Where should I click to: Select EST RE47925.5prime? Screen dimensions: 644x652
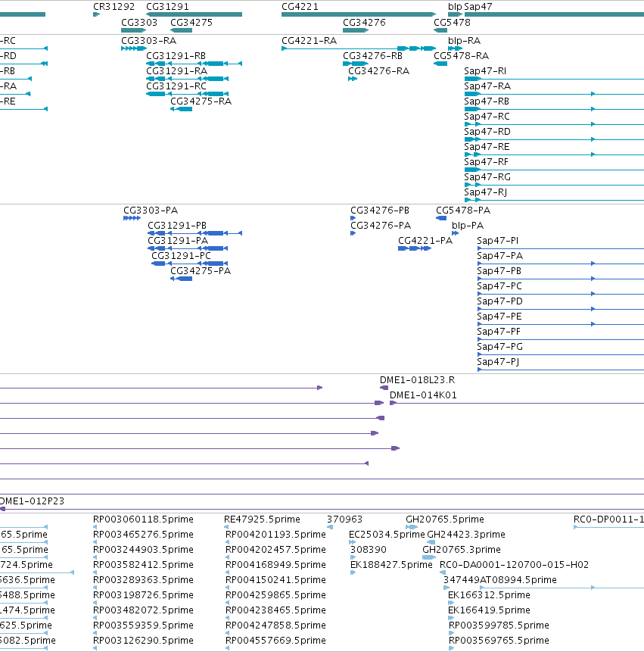(262, 519)
